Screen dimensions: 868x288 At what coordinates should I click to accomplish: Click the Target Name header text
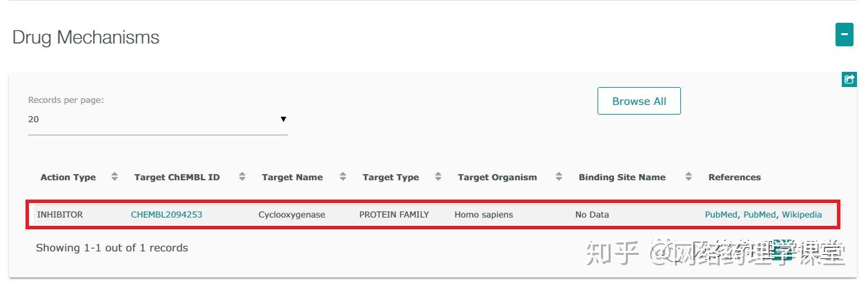pyautogui.click(x=292, y=177)
